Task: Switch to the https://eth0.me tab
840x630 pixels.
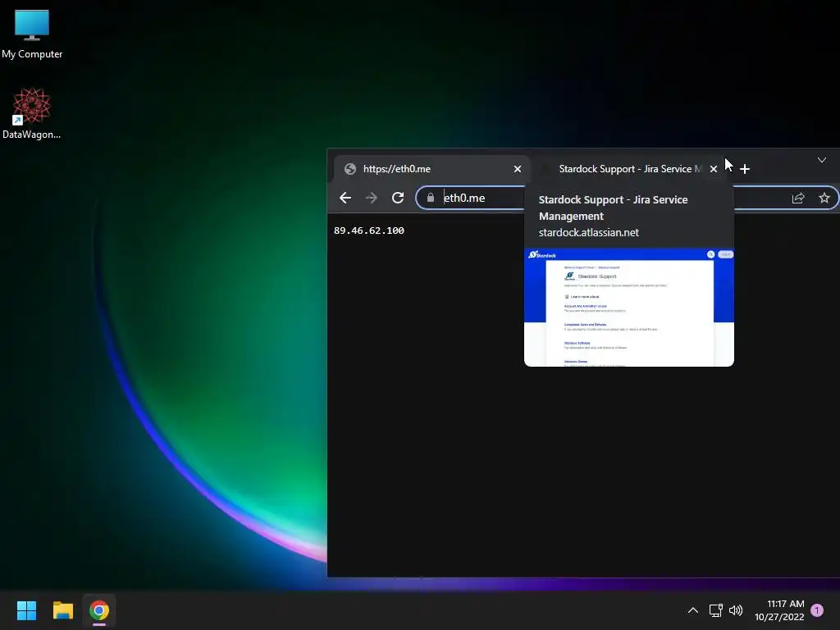Action: tap(431, 169)
